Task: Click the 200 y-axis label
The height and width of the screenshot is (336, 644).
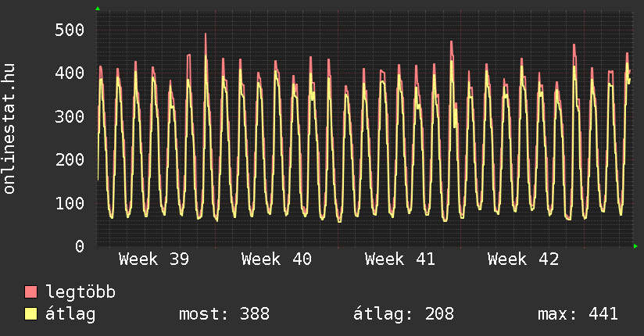Action: (x=70, y=159)
